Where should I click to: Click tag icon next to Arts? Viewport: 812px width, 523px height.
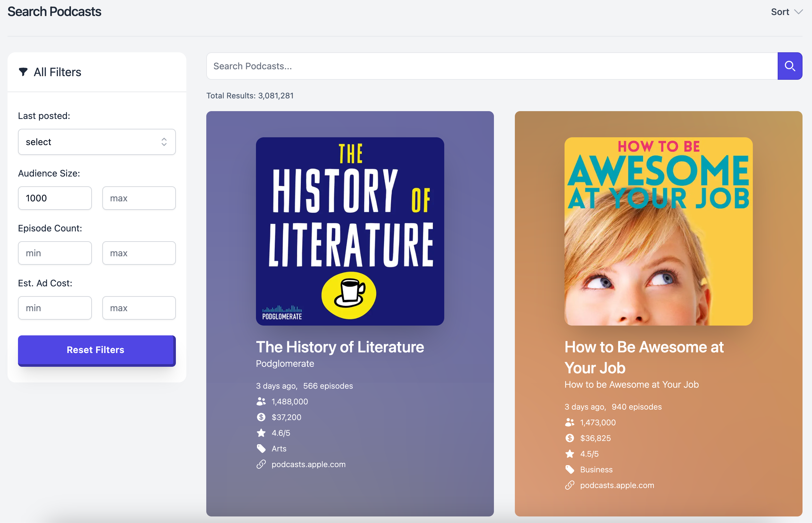261,448
